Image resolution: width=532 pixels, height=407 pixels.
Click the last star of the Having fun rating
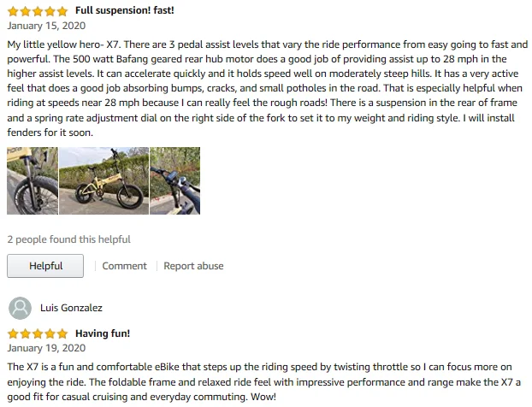[62, 333]
